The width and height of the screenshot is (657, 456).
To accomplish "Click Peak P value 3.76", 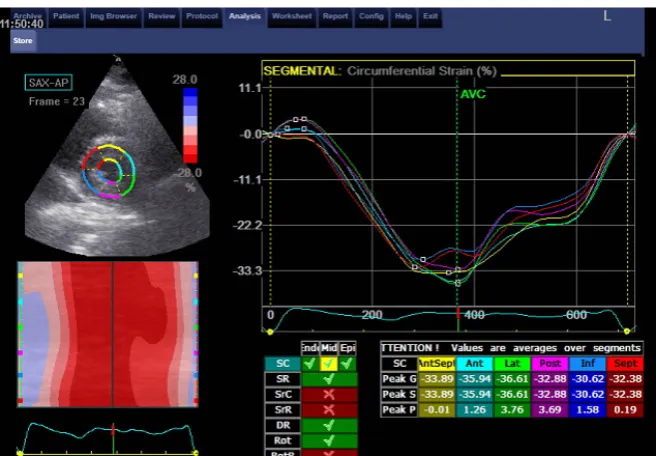I will [x=512, y=410].
